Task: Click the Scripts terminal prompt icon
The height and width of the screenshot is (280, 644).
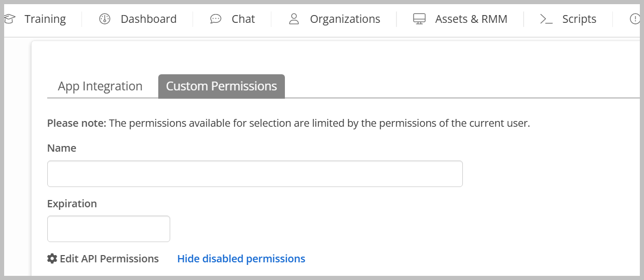Action: [546, 19]
